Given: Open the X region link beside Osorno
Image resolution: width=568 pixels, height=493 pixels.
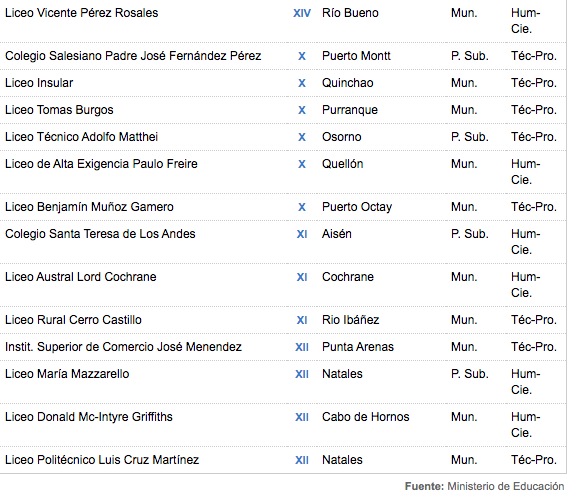Looking at the screenshot, I should click(x=302, y=137).
